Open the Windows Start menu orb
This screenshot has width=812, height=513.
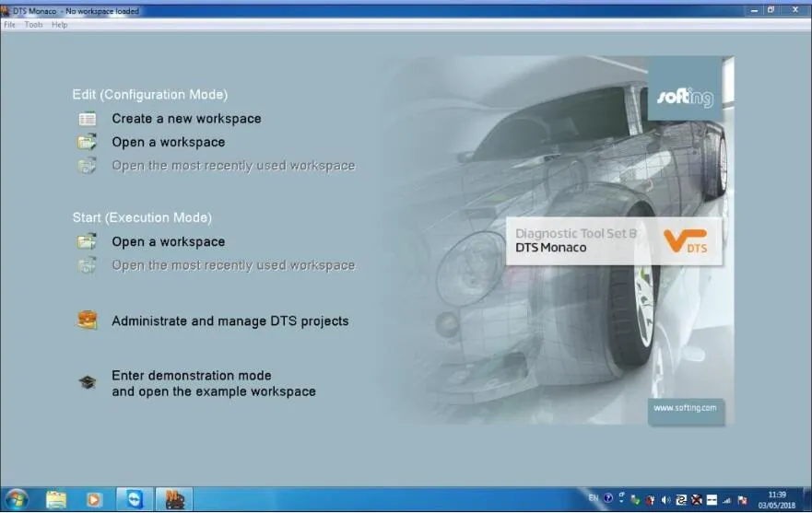point(17,499)
